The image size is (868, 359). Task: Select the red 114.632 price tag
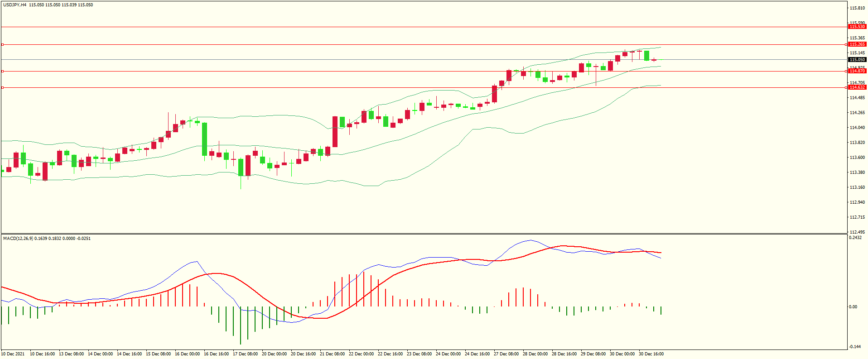(857, 87)
